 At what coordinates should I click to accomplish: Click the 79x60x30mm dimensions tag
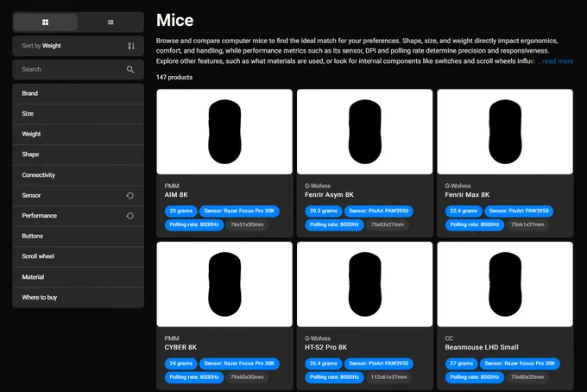[247, 377]
